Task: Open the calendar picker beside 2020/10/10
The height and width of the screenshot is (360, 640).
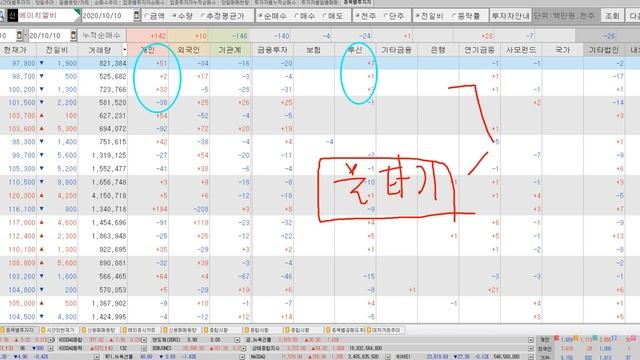Action: [136, 16]
